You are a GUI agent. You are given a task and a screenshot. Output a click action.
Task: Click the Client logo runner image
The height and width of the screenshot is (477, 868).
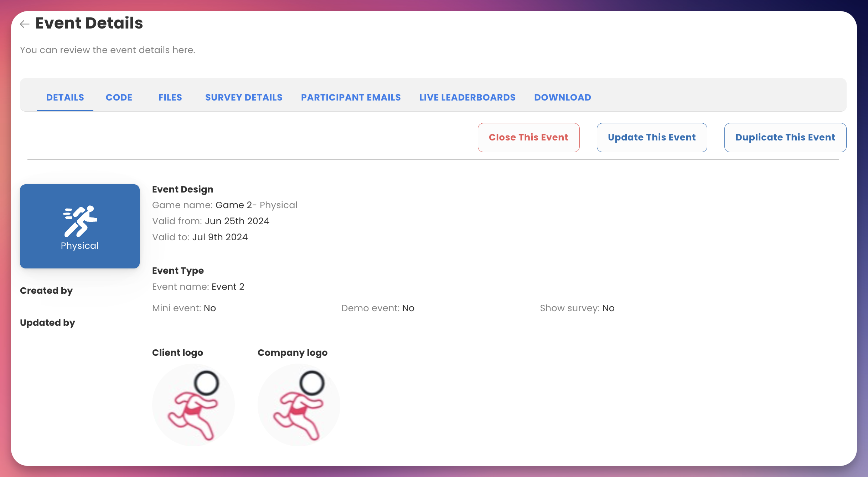193,405
